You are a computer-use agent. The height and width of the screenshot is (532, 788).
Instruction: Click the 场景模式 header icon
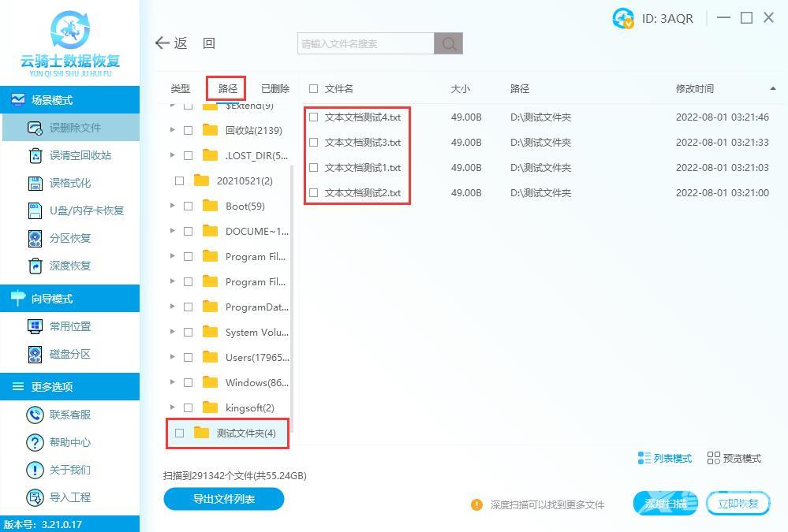(x=18, y=99)
